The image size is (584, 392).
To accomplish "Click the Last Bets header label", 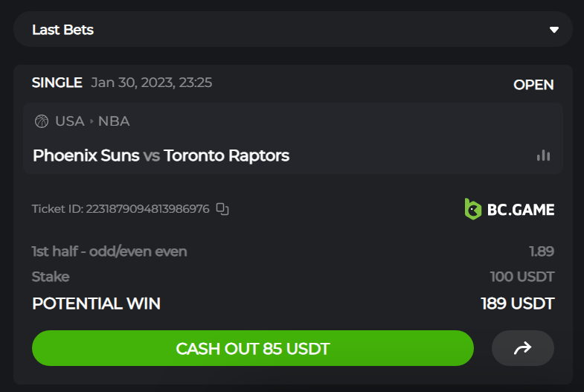I will [x=62, y=30].
